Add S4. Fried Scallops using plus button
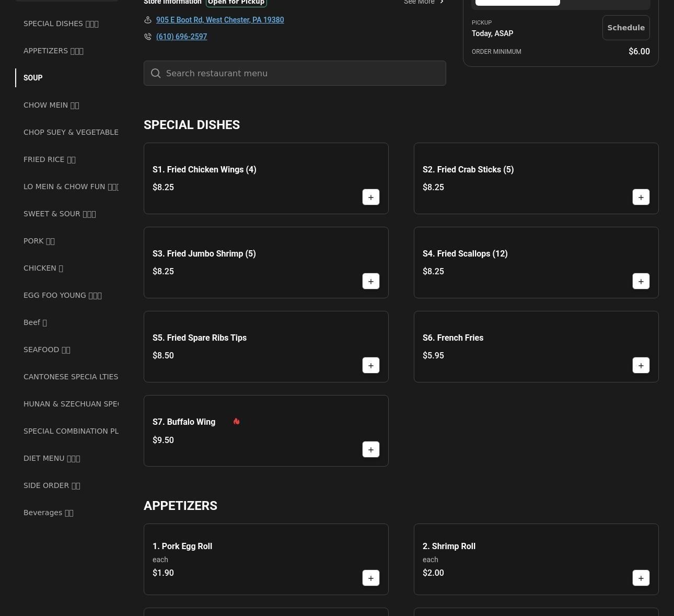This screenshot has height=616, width=674. [641, 282]
